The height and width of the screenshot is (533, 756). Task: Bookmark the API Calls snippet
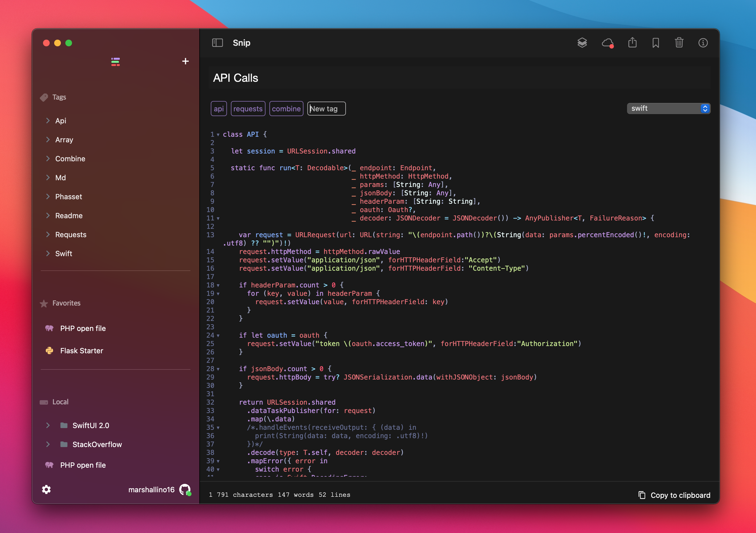point(655,43)
